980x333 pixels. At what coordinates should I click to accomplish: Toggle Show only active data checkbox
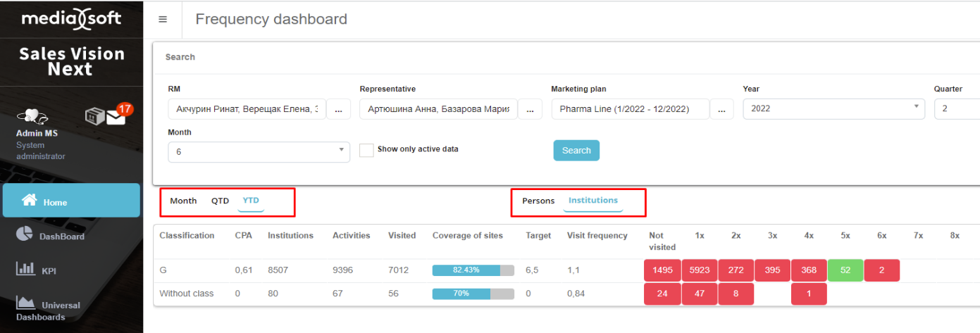pyautogui.click(x=366, y=150)
